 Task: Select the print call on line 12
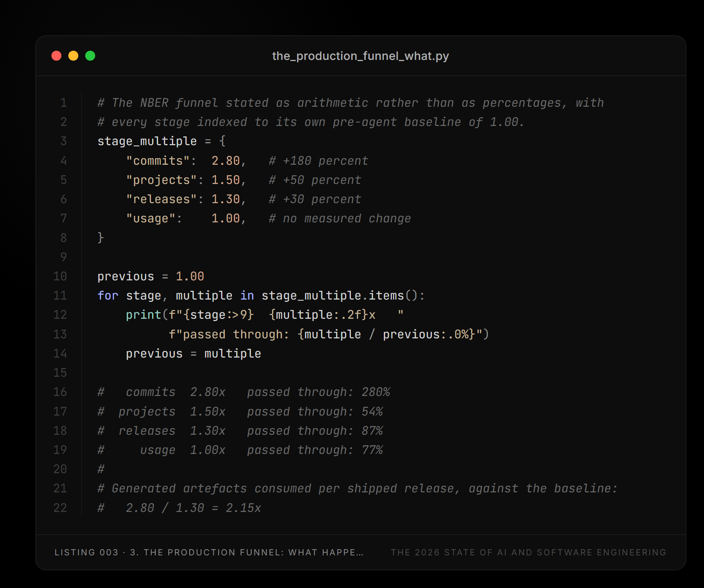tap(265, 315)
